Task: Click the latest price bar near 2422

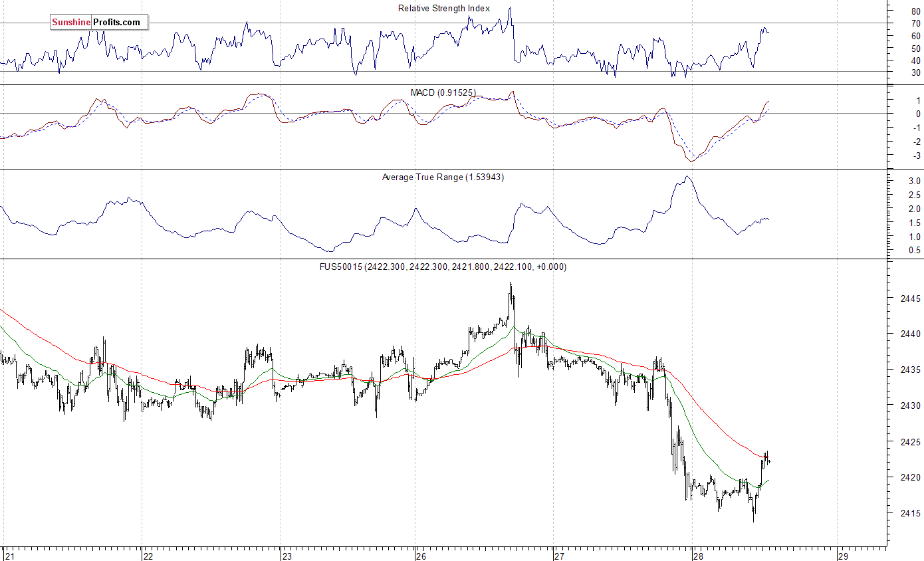Action: pyautogui.click(x=768, y=461)
